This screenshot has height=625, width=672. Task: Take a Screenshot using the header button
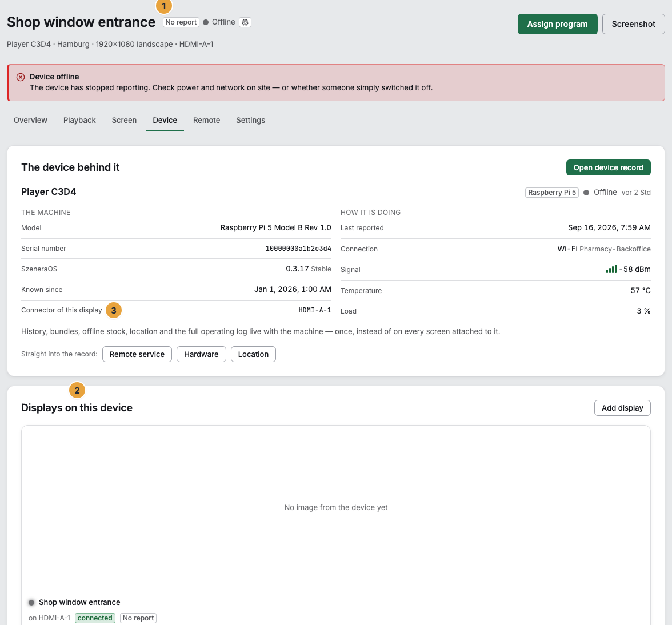pyautogui.click(x=633, y=24)
